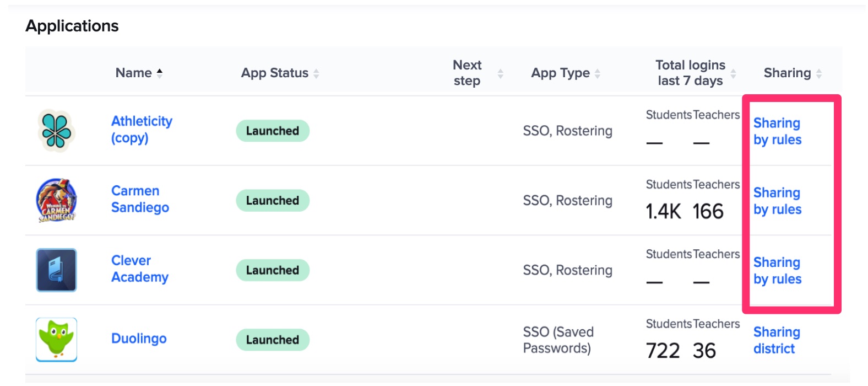Open the Duolingo application link
This screenshot has width=868, height=386.
139,339
